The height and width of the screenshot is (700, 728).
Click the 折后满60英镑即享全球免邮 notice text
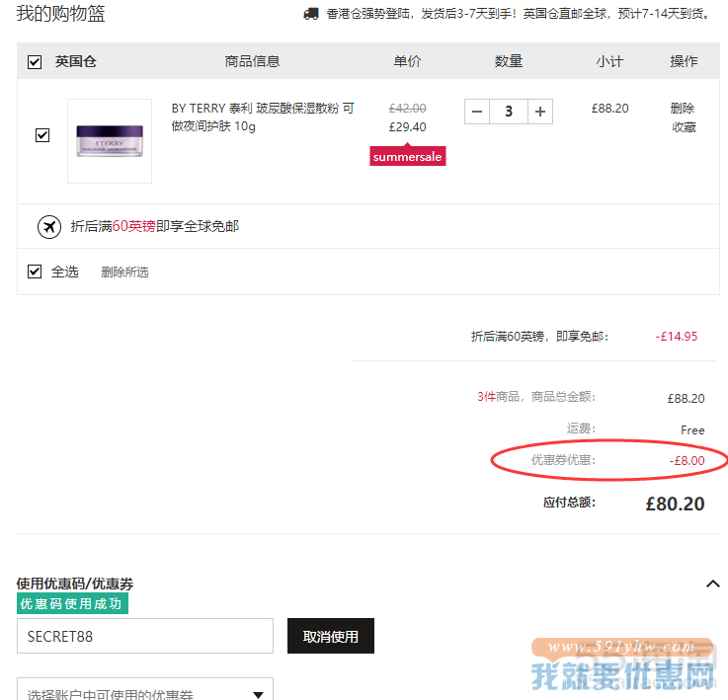point(155,226)
